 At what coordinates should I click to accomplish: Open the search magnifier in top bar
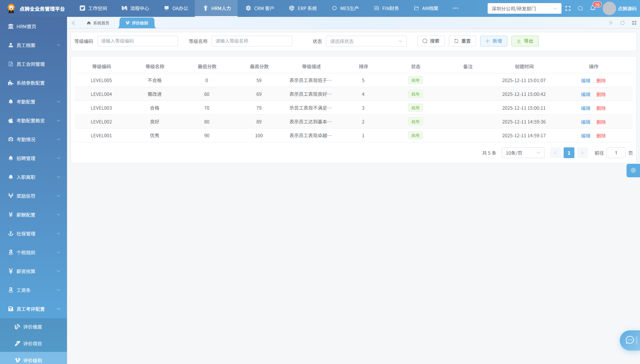(580, 8)
